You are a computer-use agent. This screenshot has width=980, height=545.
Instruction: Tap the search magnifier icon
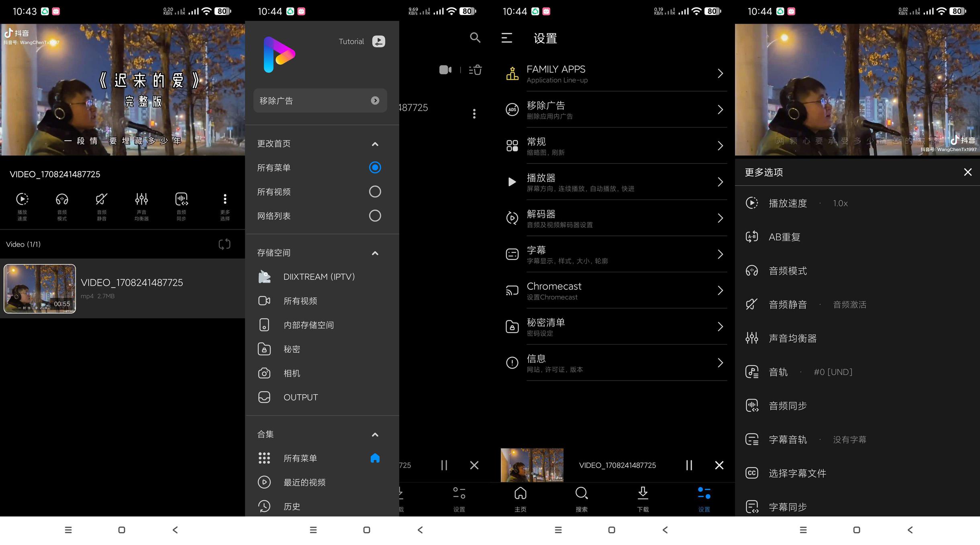(x=475, y=38)
